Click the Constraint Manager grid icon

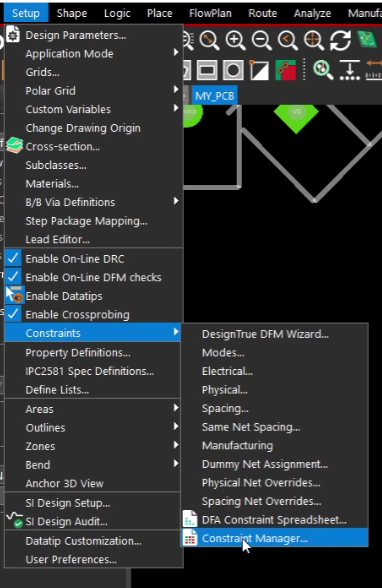coord(190,538)
